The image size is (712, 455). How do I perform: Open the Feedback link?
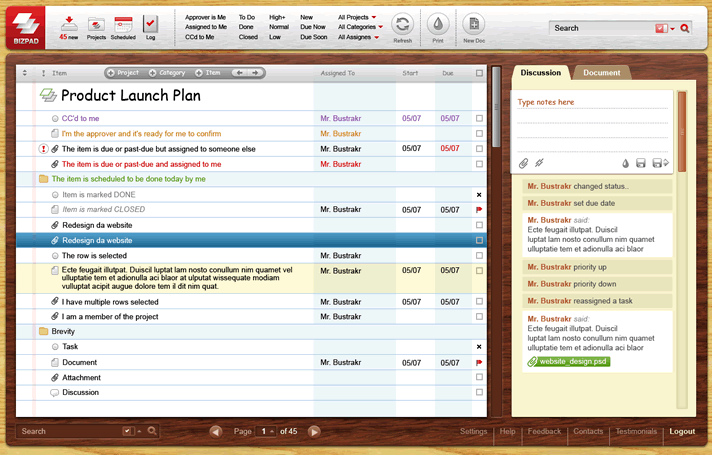tap(544, 431)
